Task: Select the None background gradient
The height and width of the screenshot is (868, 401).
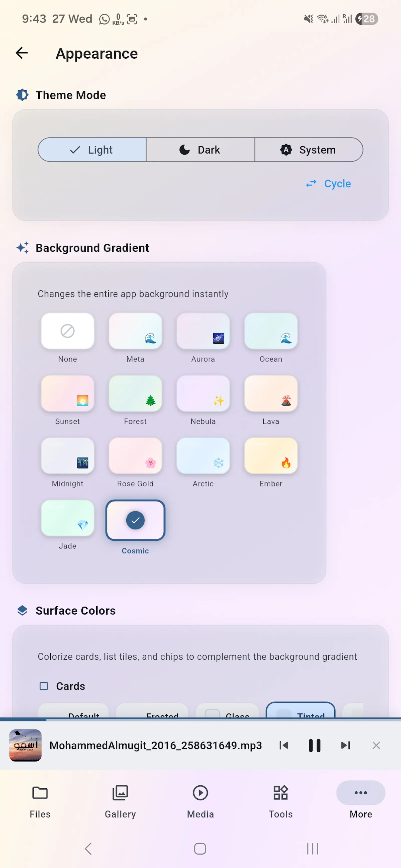Action: 67,331
